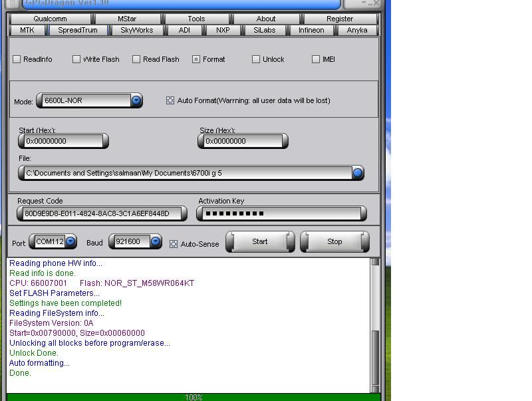Click the 'CPU: 66007001' log text
The image size is (532, 401).
pyautogui.click(x=38, y=283)
